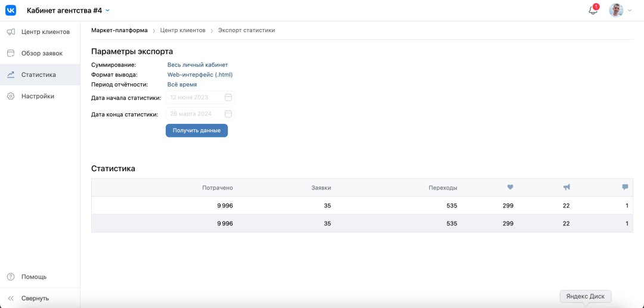Click the reposts megaphone column icon
This screenshot has height=308, width=644.
pyautogui.click(x=566, y=187)
